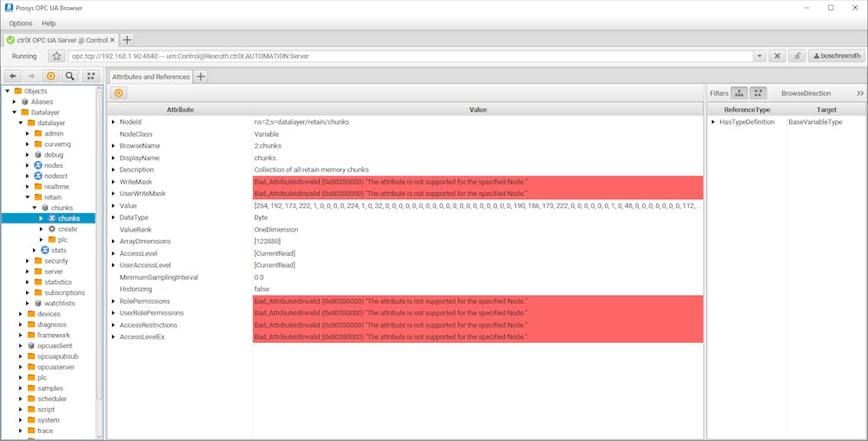This screenshot has width=868, height=441.
Task: Open the server address dropdown arrow
Action: (x=759, y=56)
